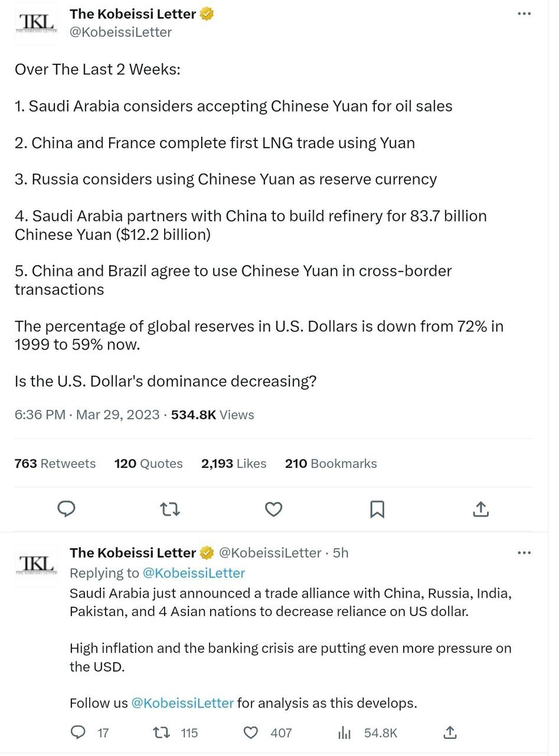Open the TKL profile avatar at top
Image resolution: width=559 pixels, height=756 pixels.
point(37,24)
